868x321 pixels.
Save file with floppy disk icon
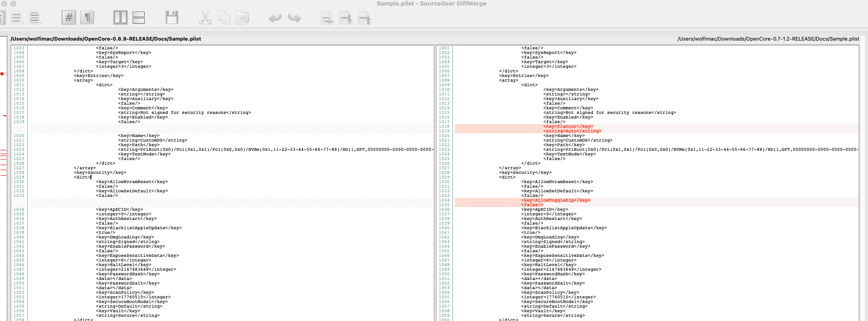tap(172, 18)
